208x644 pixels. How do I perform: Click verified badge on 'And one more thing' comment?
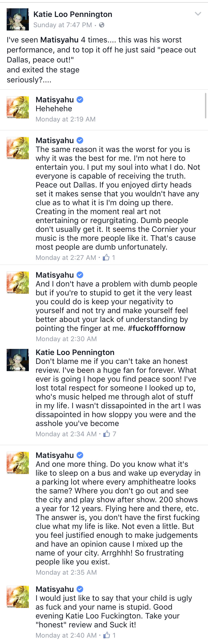tap(80, 455)
